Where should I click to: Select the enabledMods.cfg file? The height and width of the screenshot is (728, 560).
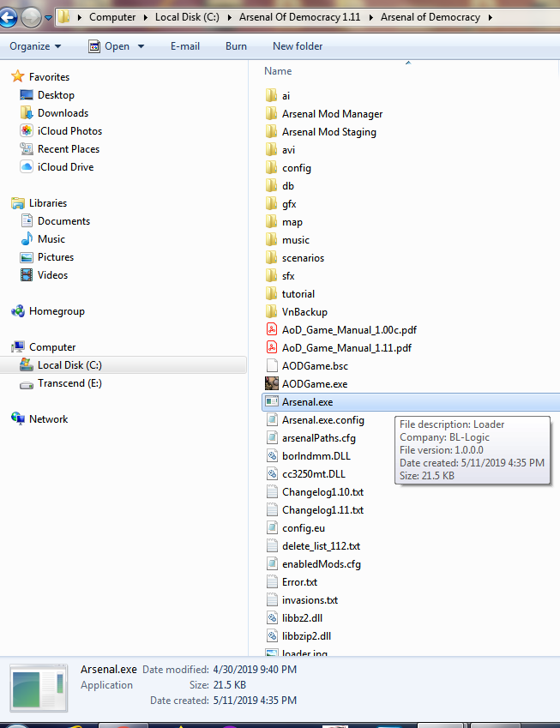click(313, 564)
